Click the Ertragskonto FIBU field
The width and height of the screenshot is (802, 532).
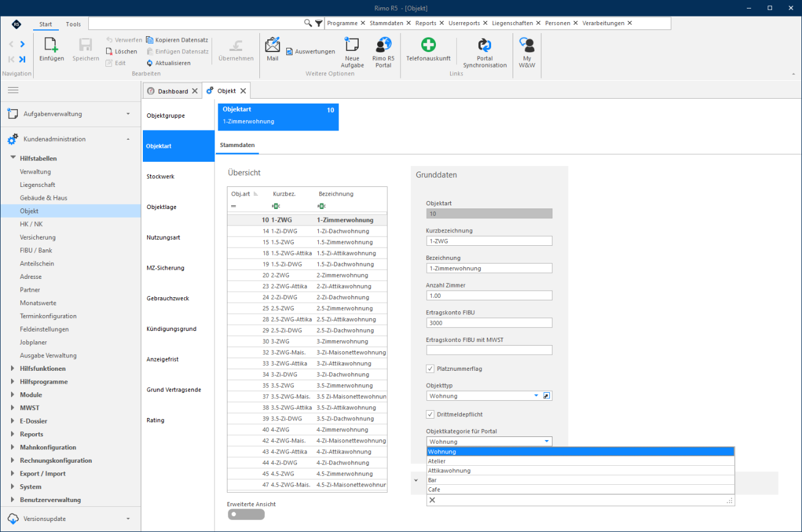coord(489,322)
